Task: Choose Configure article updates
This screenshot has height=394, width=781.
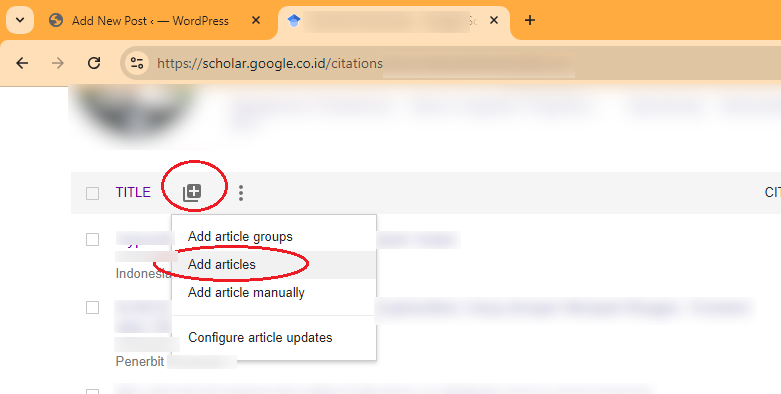Action: 274,338
